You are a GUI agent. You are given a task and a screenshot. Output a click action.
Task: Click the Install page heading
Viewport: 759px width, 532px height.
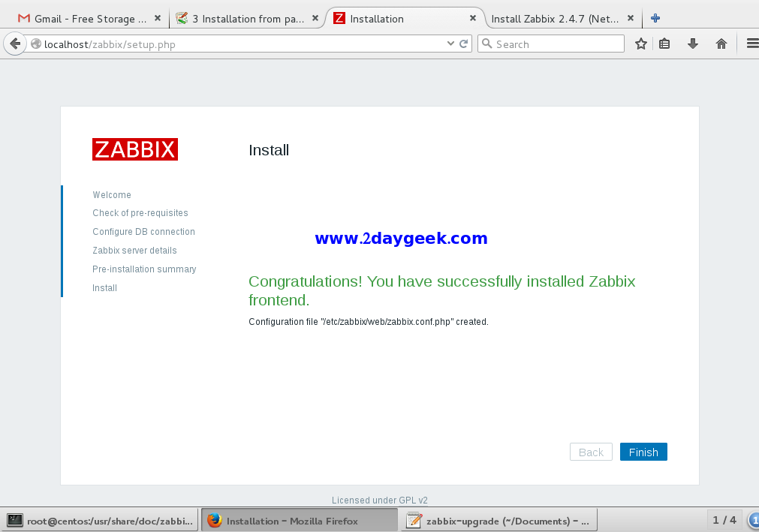[269, 150]
